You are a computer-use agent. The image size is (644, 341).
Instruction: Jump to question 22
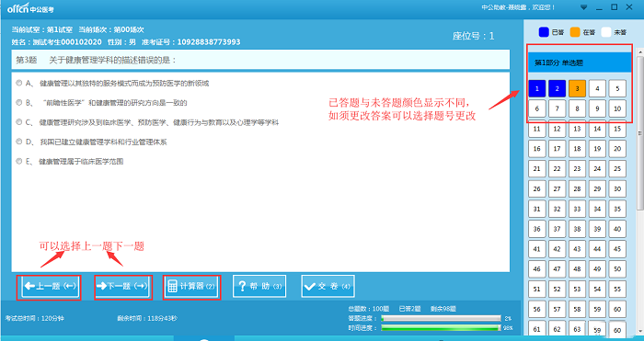tap(557, 168)
